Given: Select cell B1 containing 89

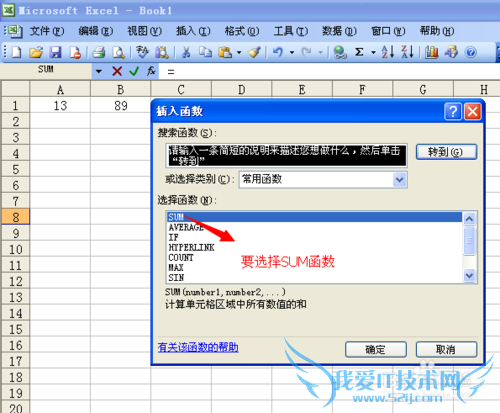Looking at the screenshot, I should [x=121, y=106].
